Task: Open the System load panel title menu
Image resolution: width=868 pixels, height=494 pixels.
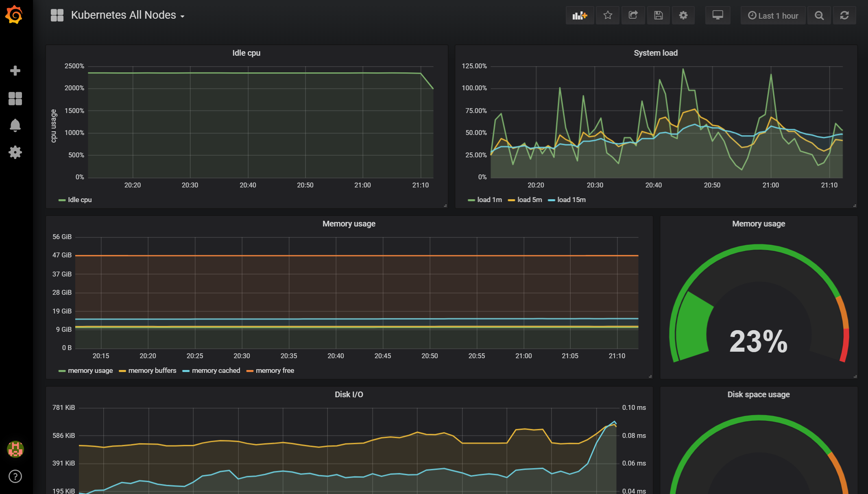Action: [x=655, y=53]
